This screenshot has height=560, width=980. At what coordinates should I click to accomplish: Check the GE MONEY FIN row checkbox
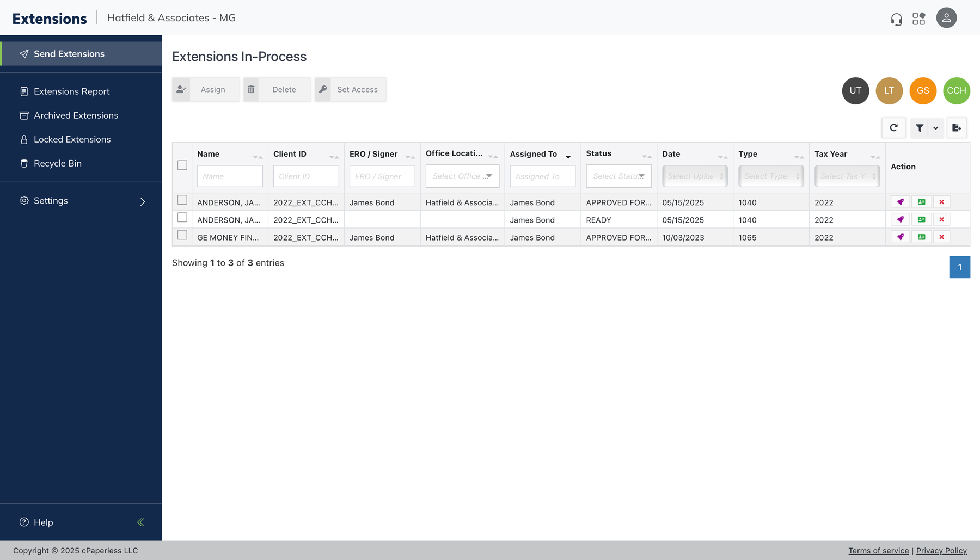point(182,235)
